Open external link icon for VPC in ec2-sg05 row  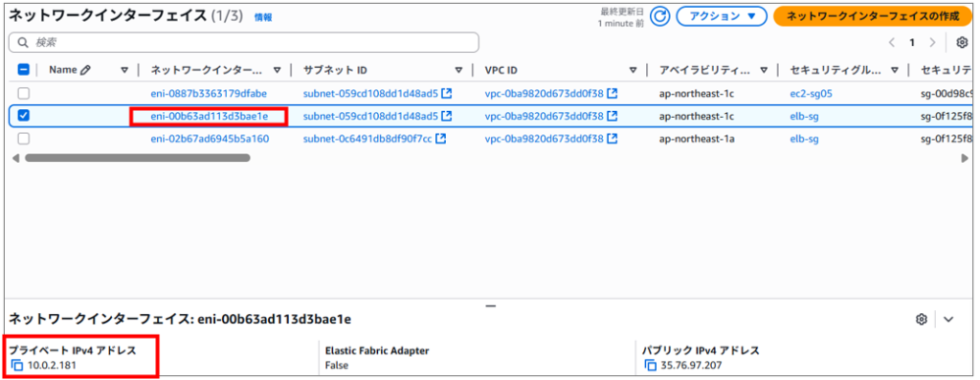tap(612, 94)
